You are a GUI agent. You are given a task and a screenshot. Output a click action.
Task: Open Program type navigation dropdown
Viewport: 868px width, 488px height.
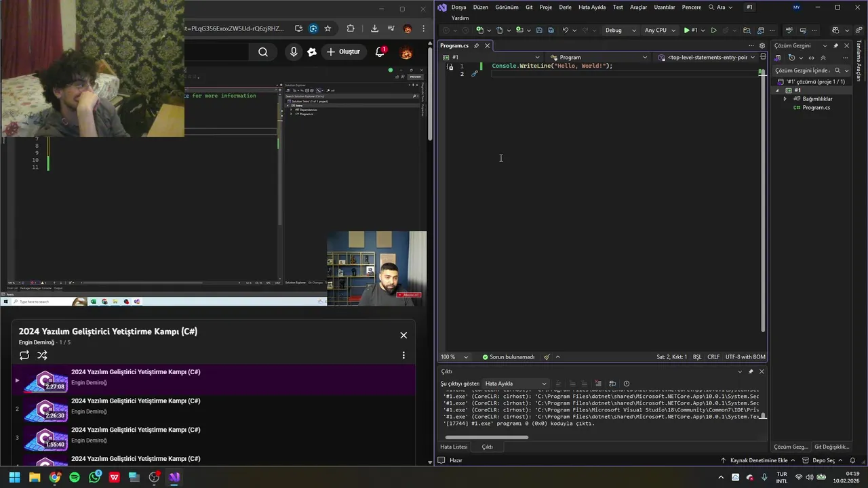coord(598,58)
